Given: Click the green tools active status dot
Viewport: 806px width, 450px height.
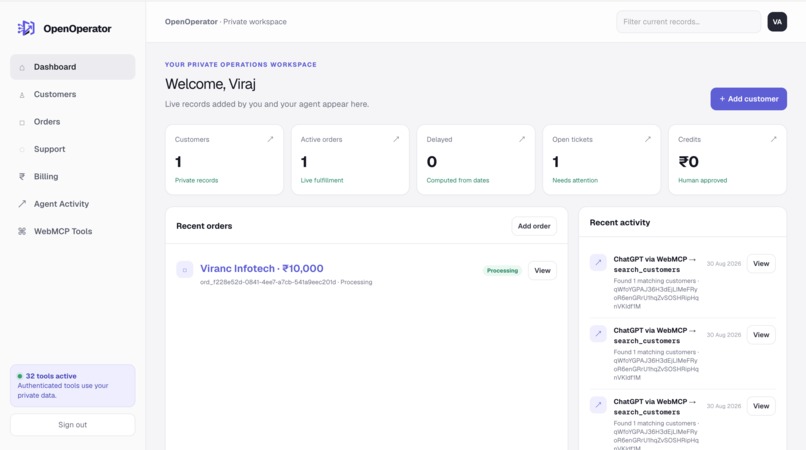Looking at the screenshot, I should (20, 376).
